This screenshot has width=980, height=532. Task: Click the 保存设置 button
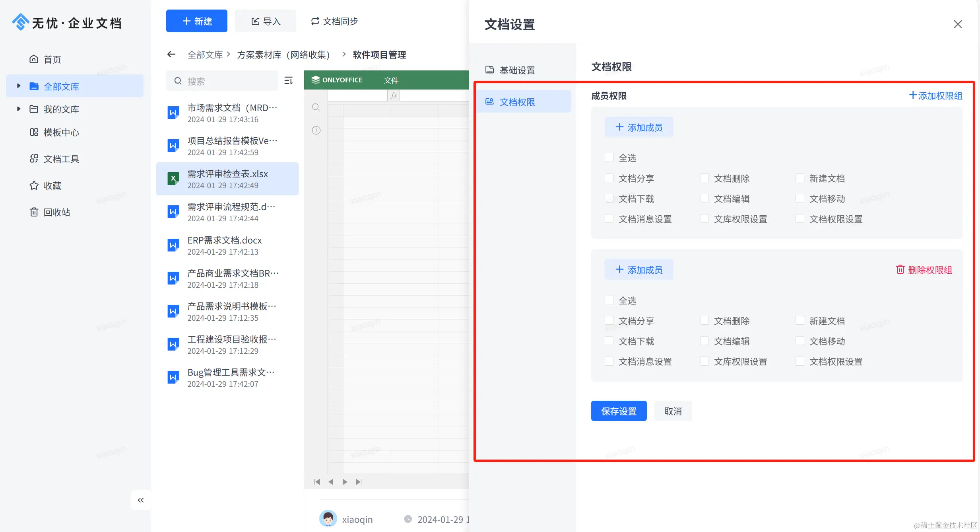point(619,411)
